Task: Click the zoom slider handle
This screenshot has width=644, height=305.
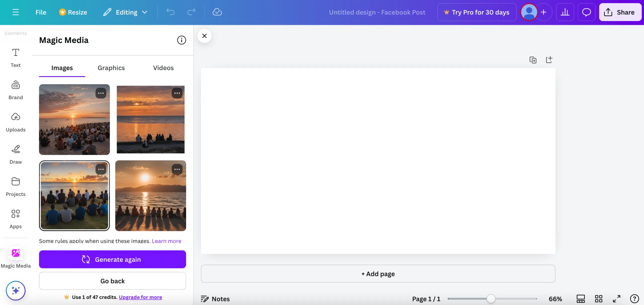Action: point(491,299)
